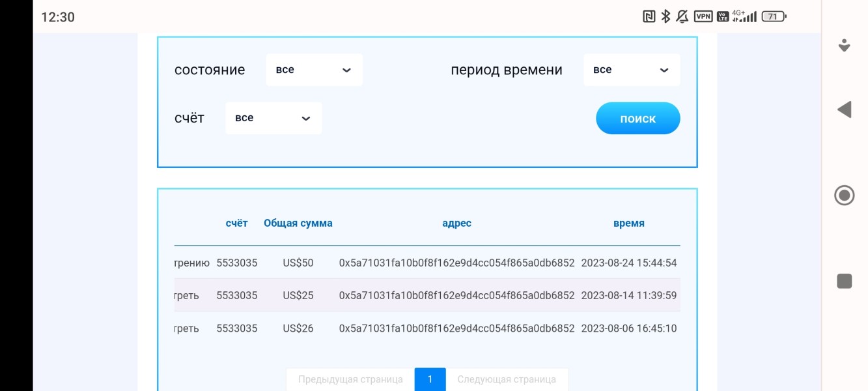The image size is (868, 391).
Task: Tap the down arrow navigation-hide icon
Action: point(845,46)
